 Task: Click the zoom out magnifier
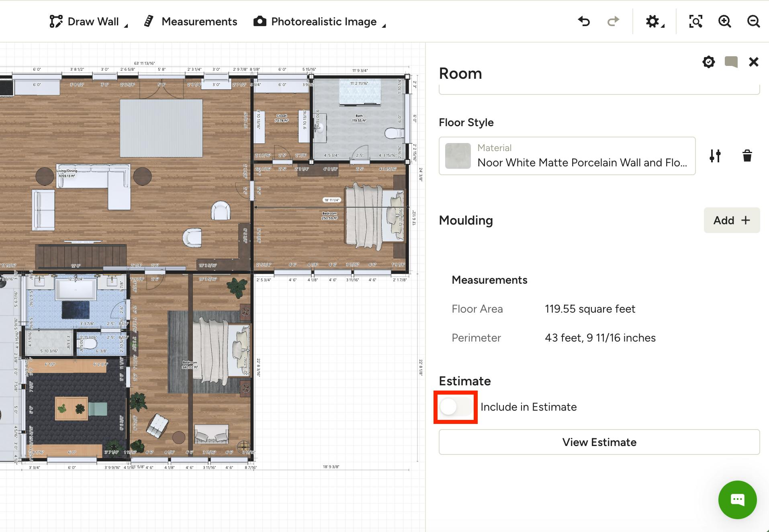(753, 21)
